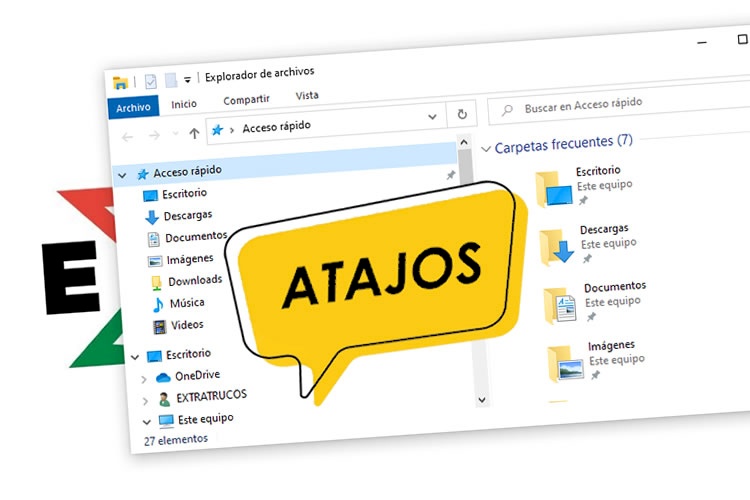Screen dimensions: 750x500
Task: Open the Escritorio folder icon in Carpetas frecuentes
Action: (x=548, y=190)
